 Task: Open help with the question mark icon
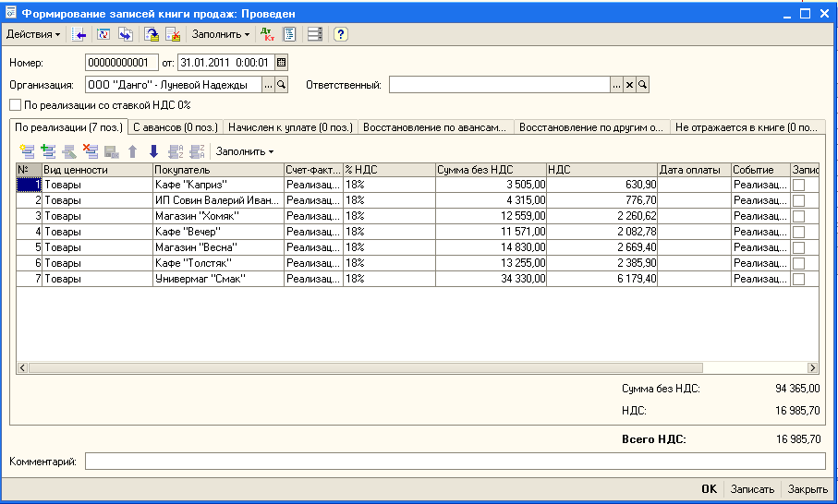(x=340, y=34)
